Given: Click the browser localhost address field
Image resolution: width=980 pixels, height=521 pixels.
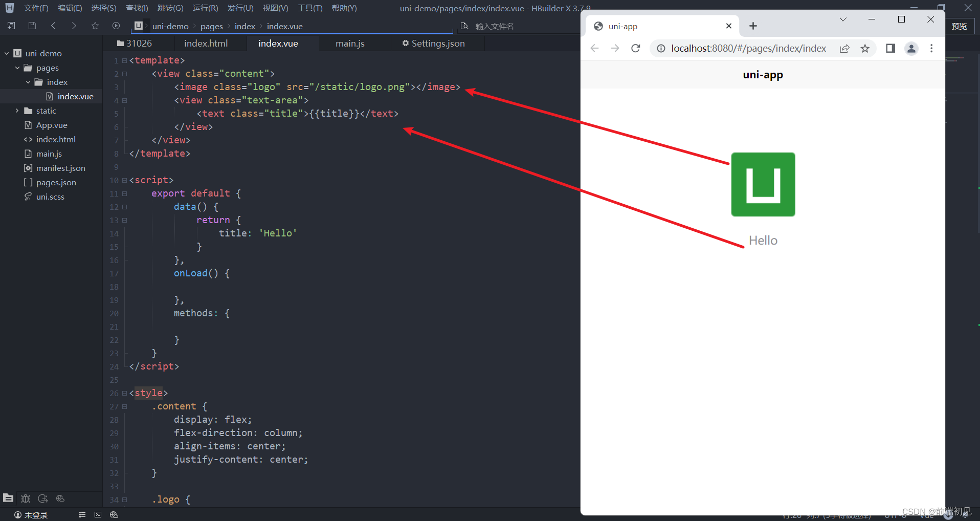Looking at the screenshot, I should (748, 48).
